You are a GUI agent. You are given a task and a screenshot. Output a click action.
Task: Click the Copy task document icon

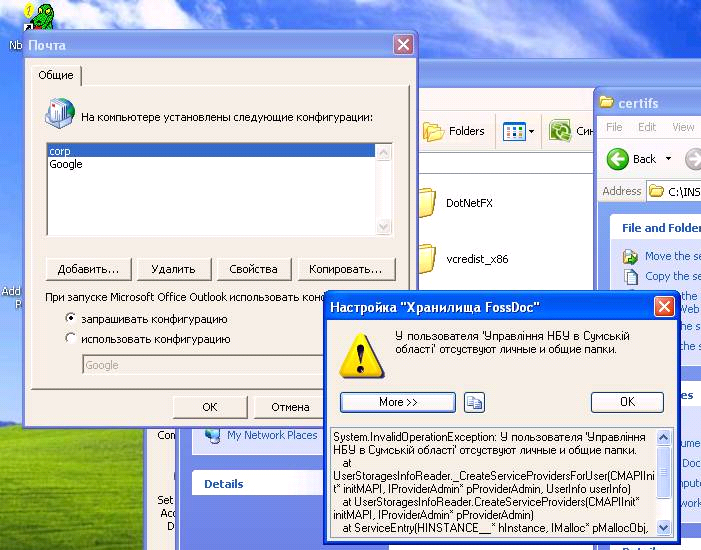pos(631,277)
